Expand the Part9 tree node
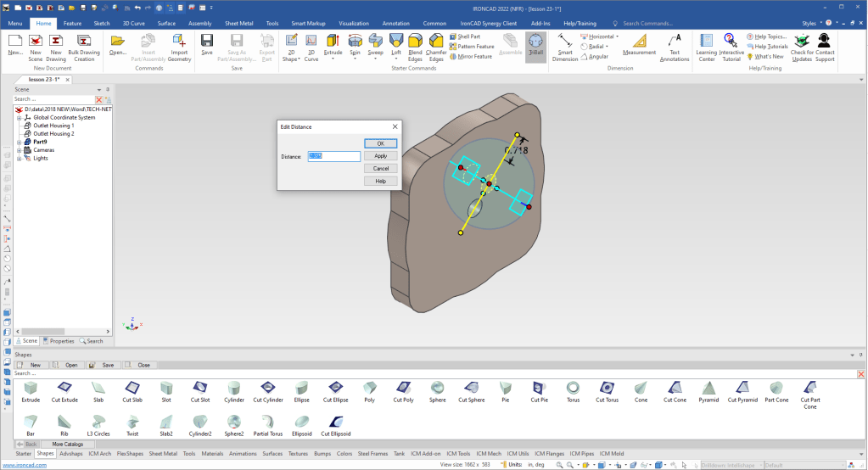Screen dimensions: 868x470 tap(19, 142)
